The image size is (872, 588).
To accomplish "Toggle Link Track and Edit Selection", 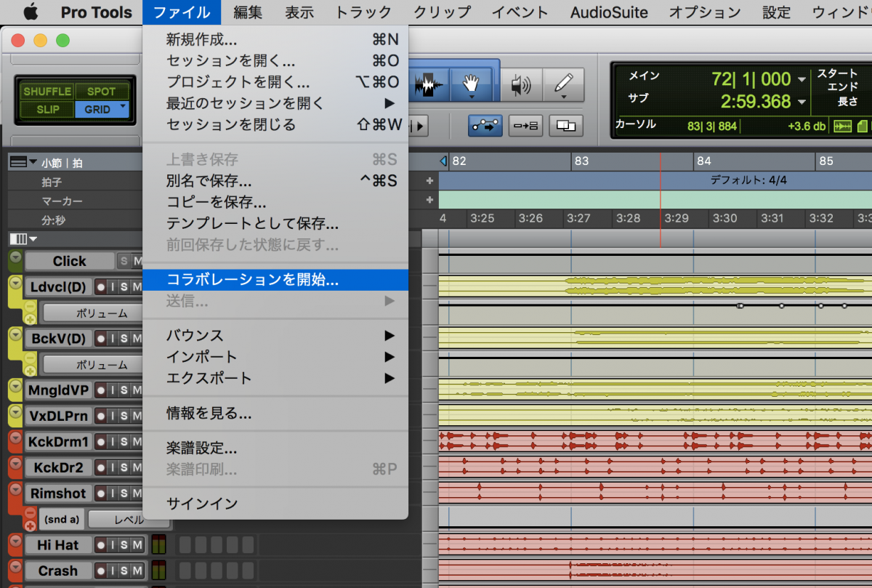I will click(525, 125).
